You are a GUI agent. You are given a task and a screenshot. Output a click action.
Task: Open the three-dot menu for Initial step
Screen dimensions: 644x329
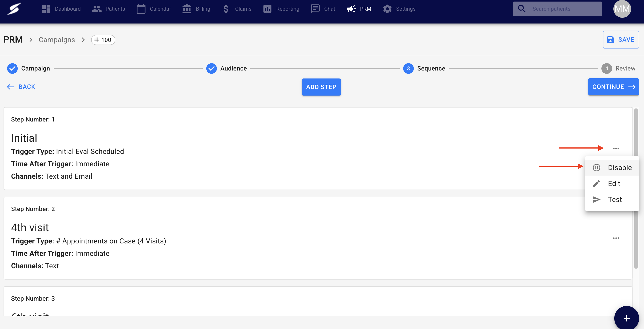pyautogui.click(x=616, y=149)
